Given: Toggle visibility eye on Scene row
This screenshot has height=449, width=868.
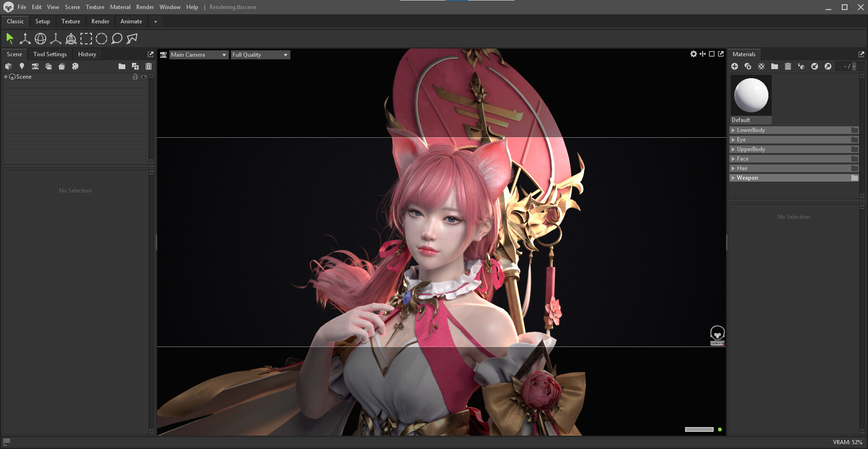Looking at the screenshot, I should 144,77.
